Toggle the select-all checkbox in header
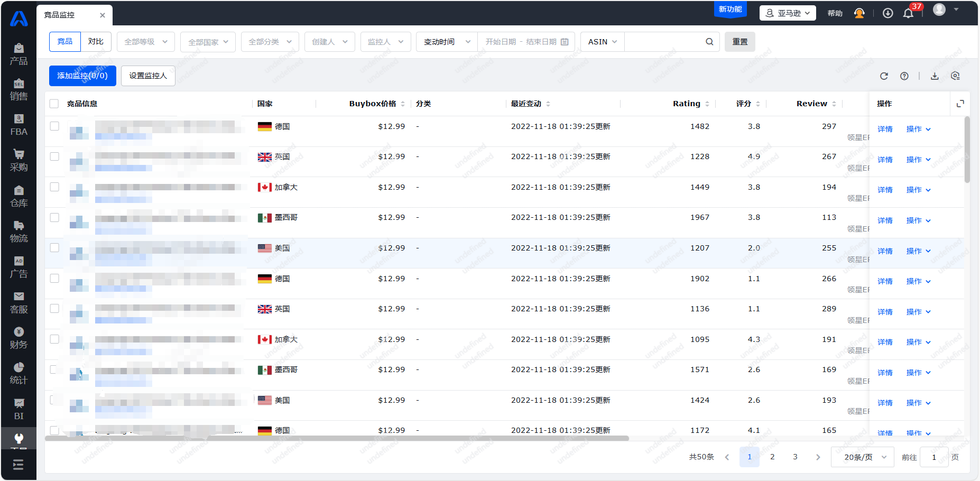Viewport: 980px width, 481px height. (54, 104)
